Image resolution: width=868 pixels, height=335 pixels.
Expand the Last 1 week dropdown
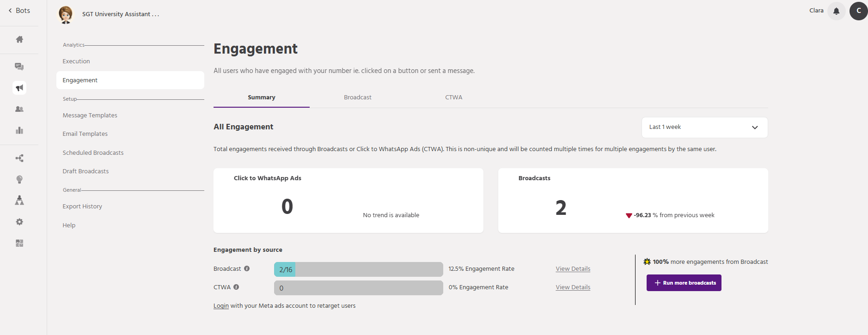click(x=704, y=127)
